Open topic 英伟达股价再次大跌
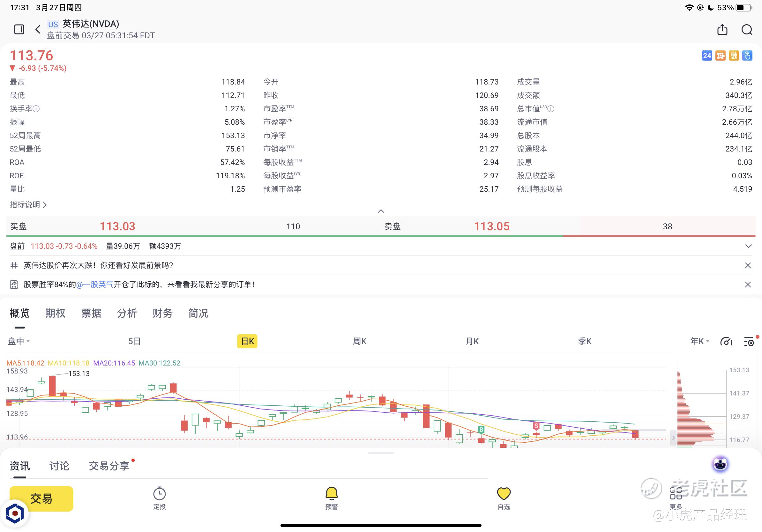762x532 pixels. [x=98, y=265]
